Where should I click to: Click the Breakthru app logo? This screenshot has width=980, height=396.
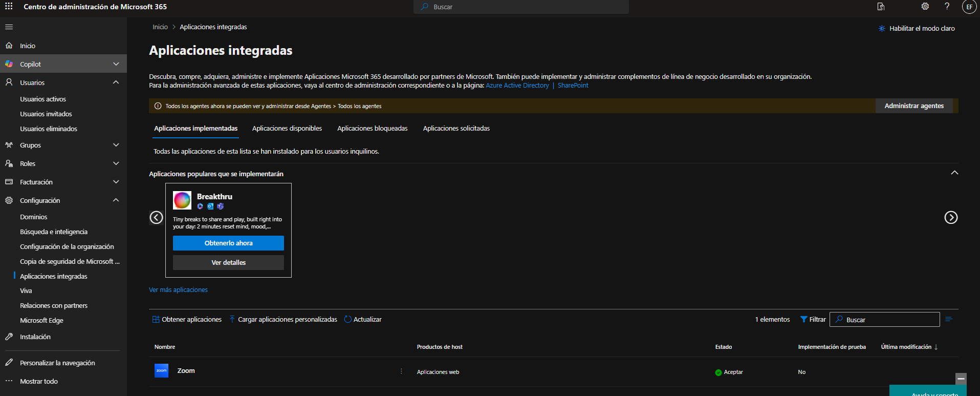[182, 200]
